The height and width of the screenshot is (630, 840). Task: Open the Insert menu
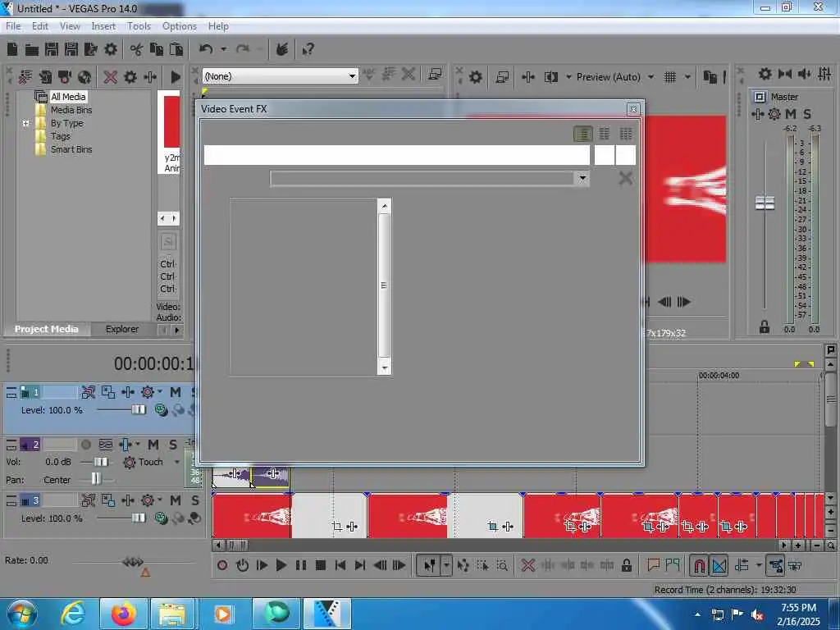(103, 25)
